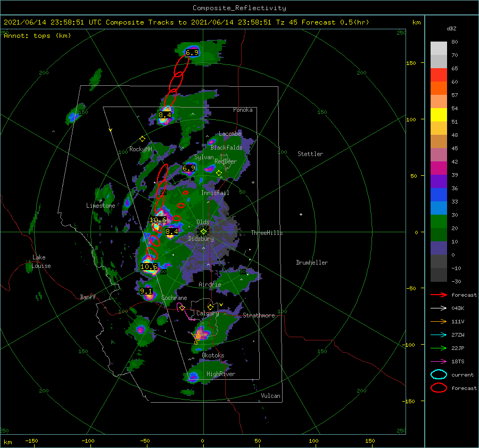Click the RockyMH label
Viewport: 479px width, 448px height.
[x=141, y=149]
